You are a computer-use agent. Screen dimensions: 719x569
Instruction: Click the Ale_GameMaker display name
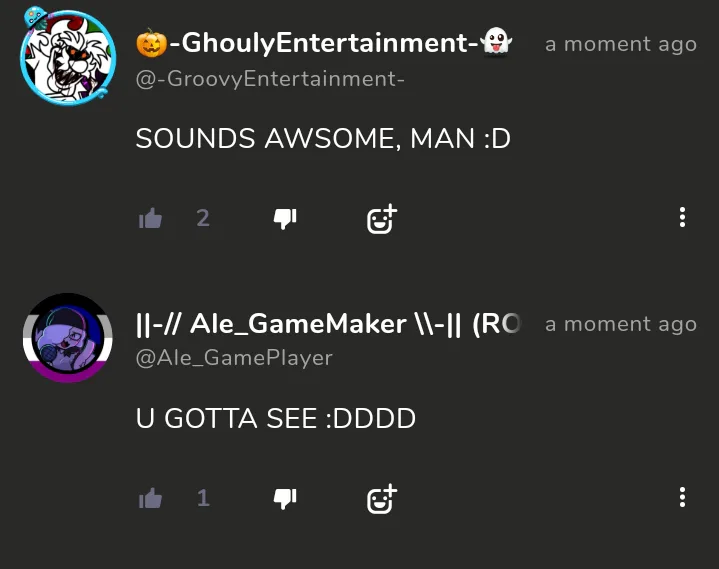point(328,324)
